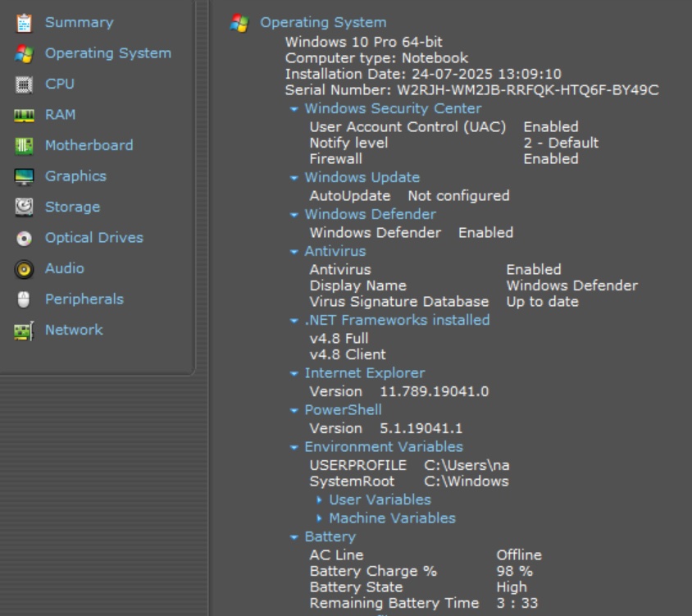Click the .NET Frameworks installed heading
Screen dimensions: 692x616
click(397, 320)
